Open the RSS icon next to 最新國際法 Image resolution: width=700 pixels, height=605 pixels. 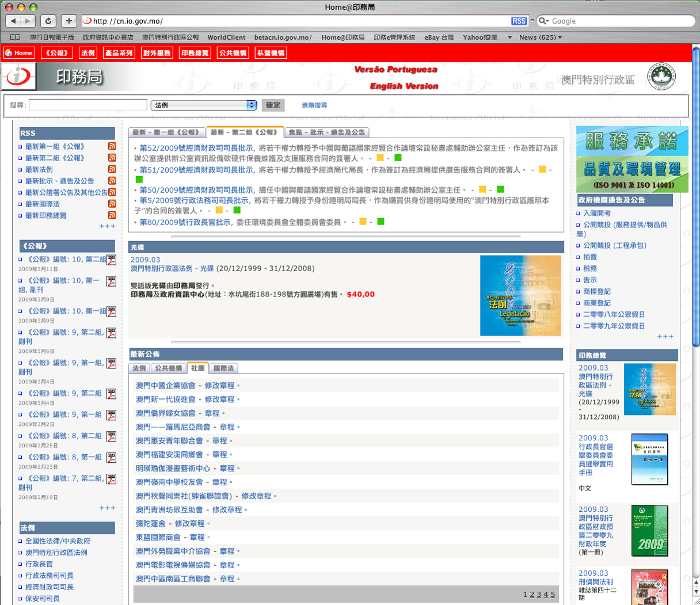pos(112,204)
